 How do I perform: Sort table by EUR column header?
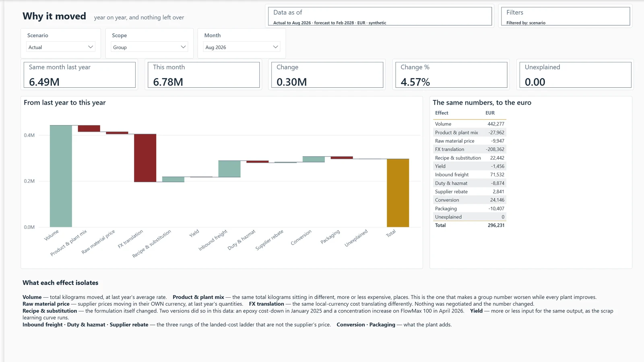[490, 113]
